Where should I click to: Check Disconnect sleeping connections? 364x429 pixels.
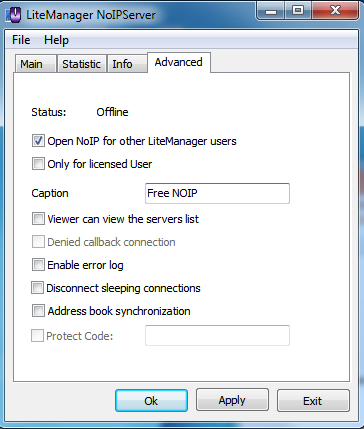[37, 288]
